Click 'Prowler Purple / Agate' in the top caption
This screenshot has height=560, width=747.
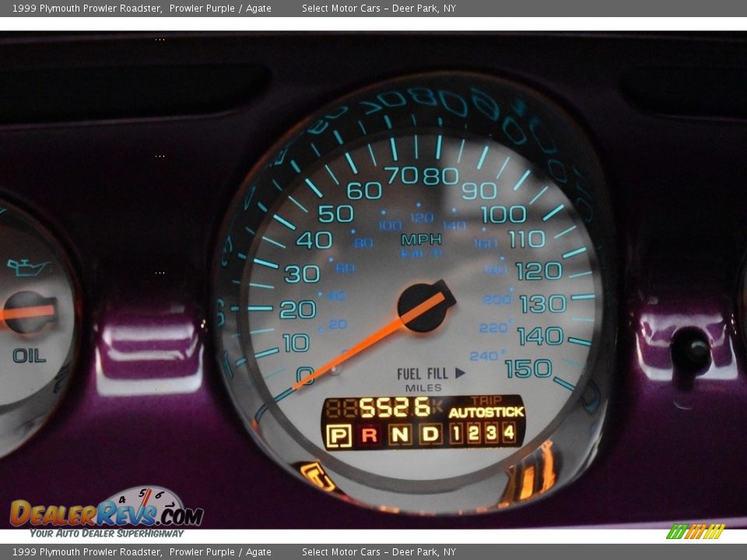pos(220,8)
